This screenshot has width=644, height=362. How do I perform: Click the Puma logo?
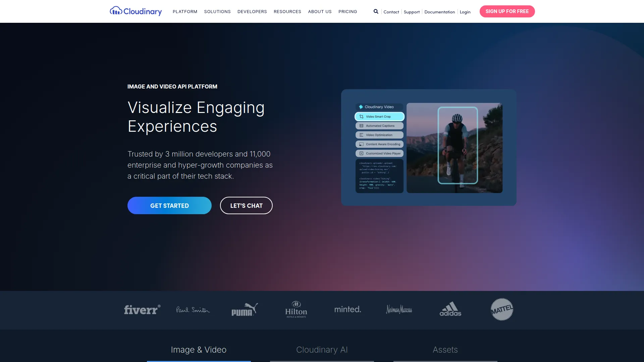(245, 309)
